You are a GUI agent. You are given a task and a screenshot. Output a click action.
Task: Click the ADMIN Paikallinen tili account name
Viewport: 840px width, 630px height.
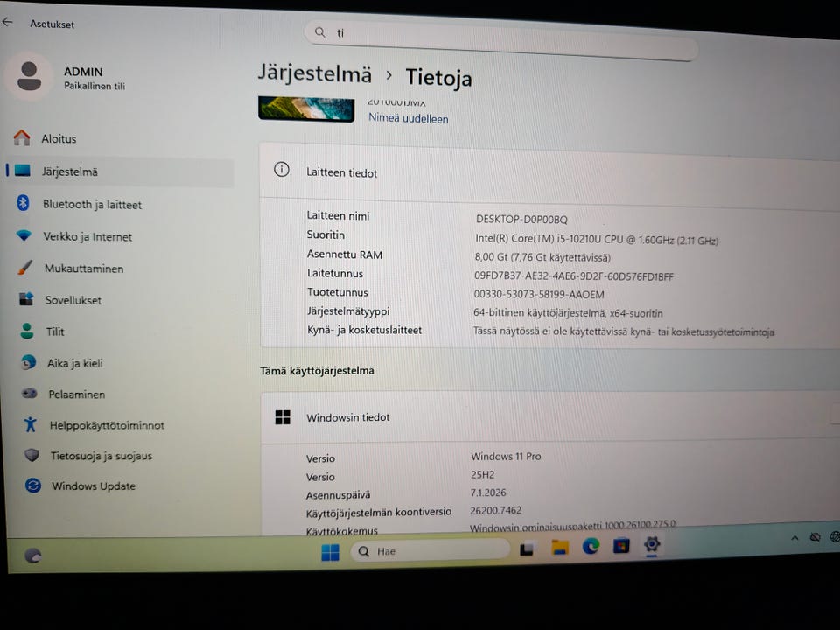94,78
